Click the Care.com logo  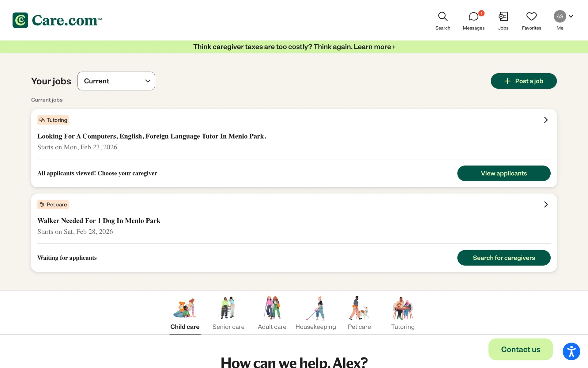click(x=57, y=20)
